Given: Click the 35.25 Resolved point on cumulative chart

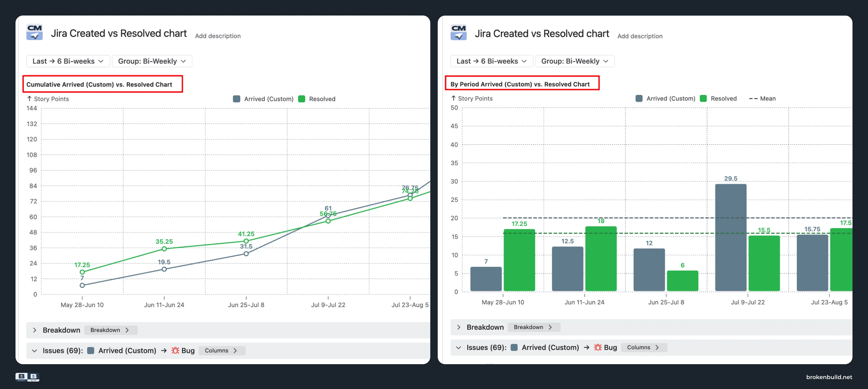Looking at the screenshot, I should pos(164,249).
